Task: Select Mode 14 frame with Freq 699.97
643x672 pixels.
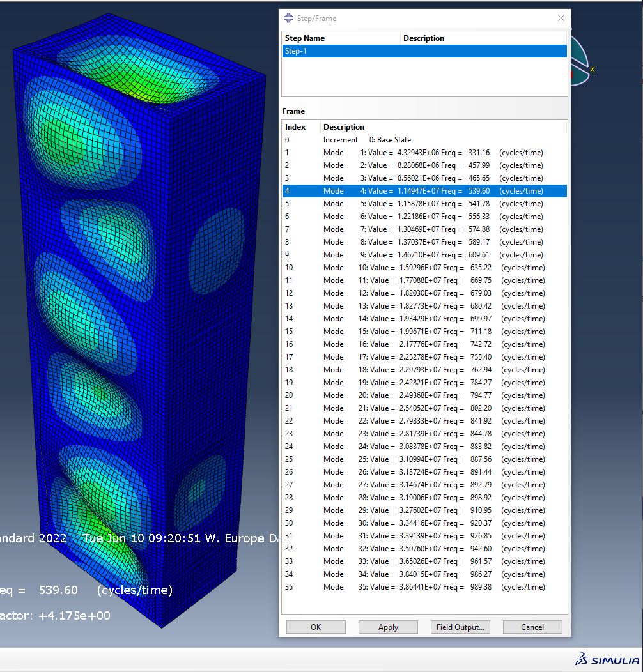Action: (424, 318)
